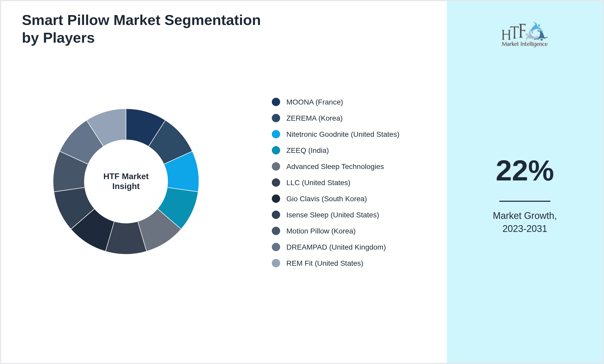This screenshot has height=364, width=604.
Task: Click the ZEEQ (India) legend color dot
Action: [x=276, y=150]
